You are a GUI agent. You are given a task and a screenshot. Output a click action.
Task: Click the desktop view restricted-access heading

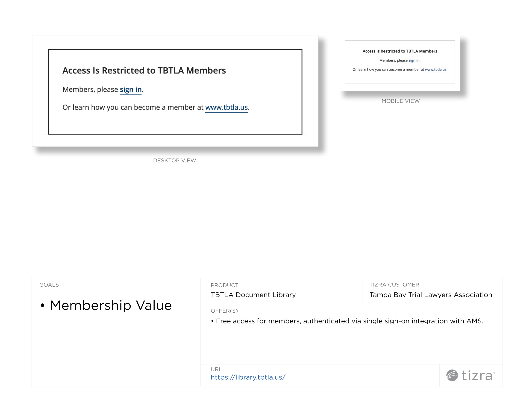144,70
